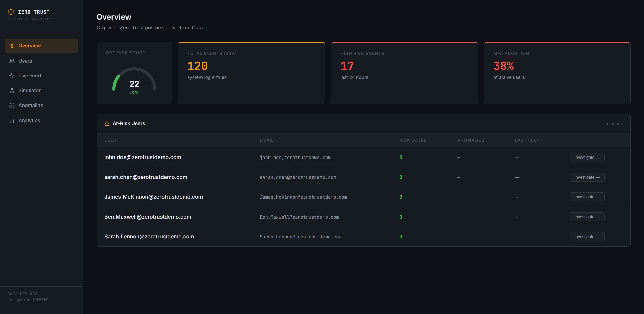Click Sarah.Lennon email cell in Email column
This screenshot has height=314, width=644.
point(301,237)
